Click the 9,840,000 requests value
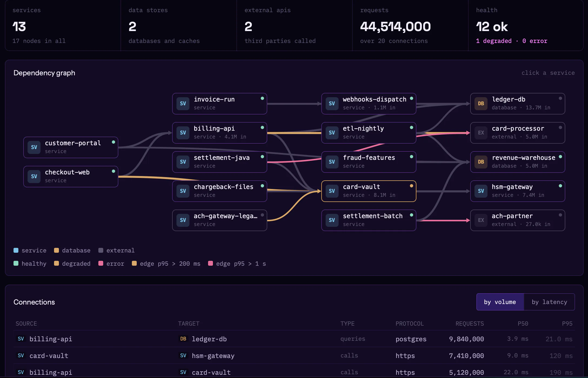The width and height of the screenshot is (588, 378). pos(466,339)
